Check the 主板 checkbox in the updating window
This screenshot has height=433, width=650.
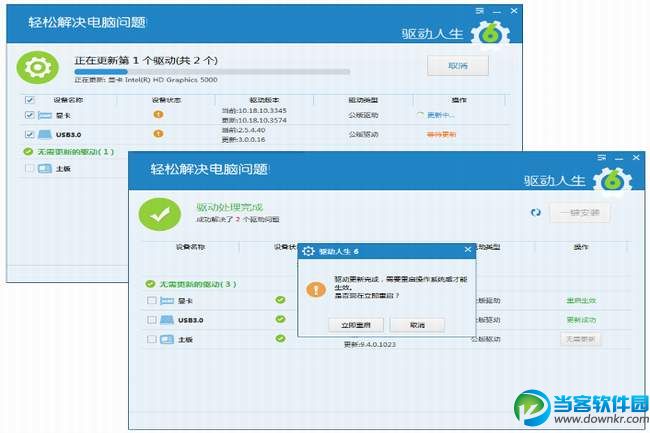pyautogui.click(x=29, y=168)
